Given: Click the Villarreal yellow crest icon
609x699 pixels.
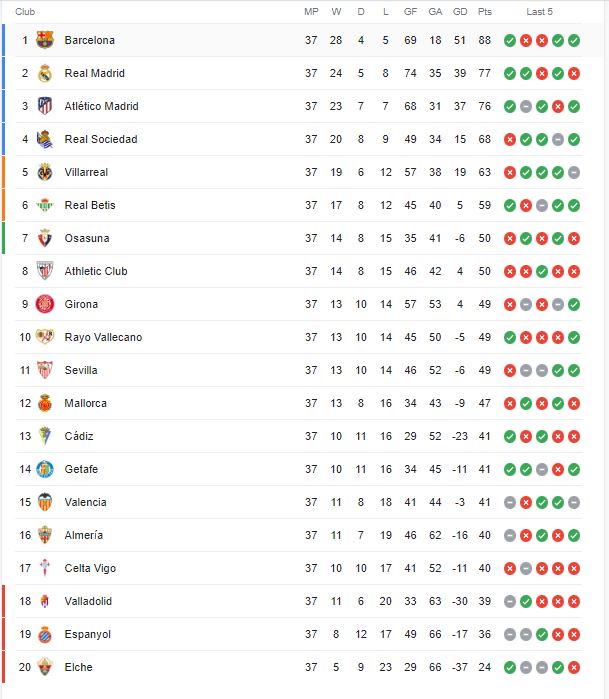Looking at the screenshot, I should 44,172.
